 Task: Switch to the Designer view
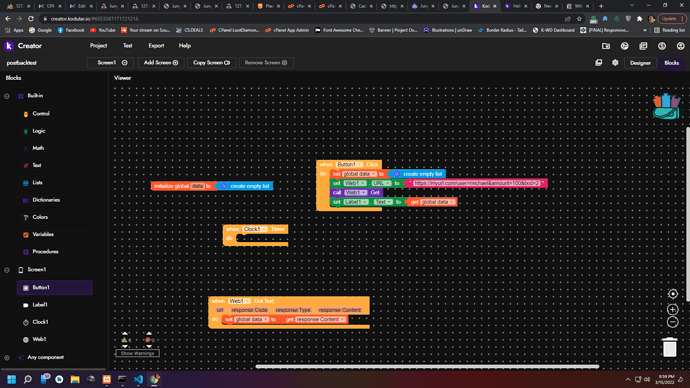[640, 63]
